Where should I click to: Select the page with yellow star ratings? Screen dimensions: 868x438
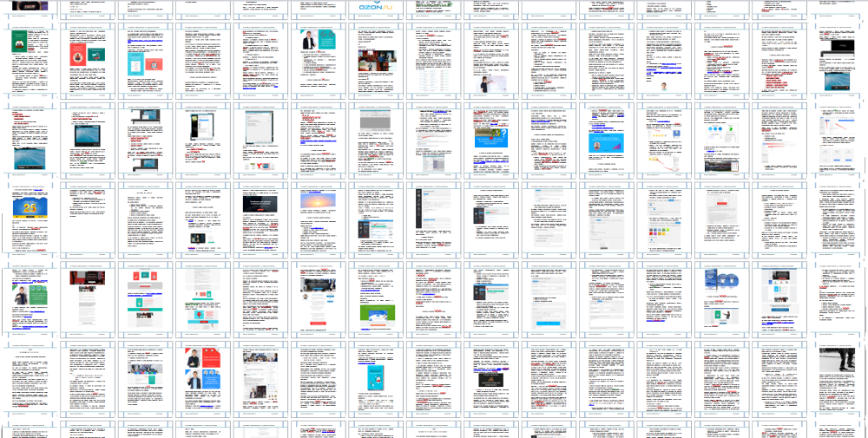pos(662,140)
